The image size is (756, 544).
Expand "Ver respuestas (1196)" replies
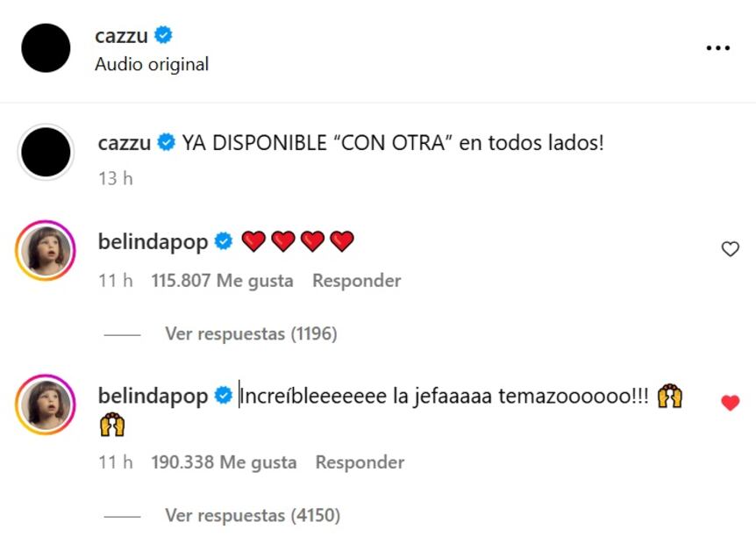251,333
